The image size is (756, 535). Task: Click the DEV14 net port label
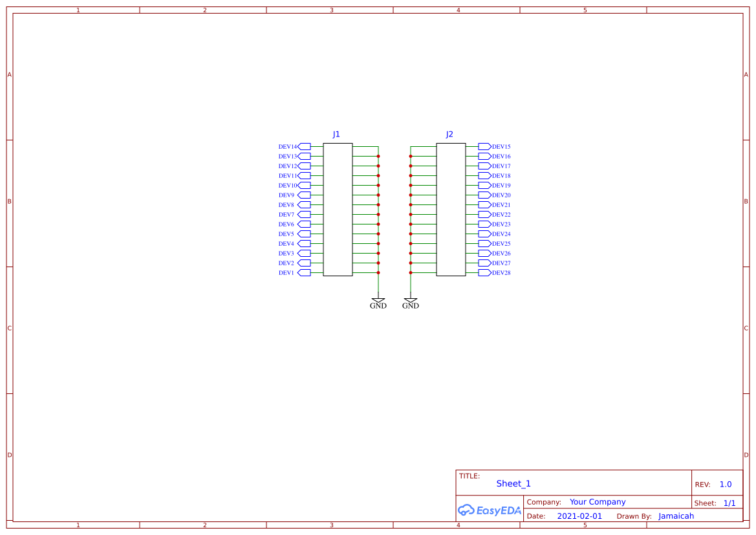click(x=288, y=147)
